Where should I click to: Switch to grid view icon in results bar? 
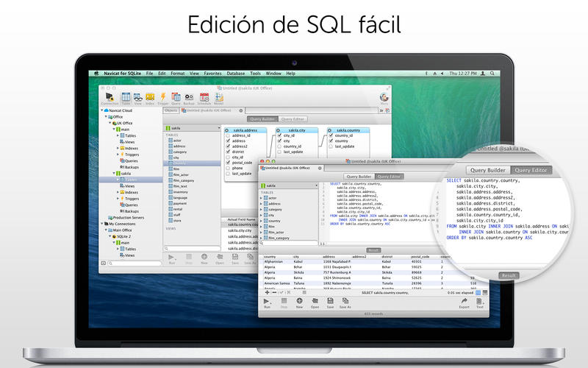tap(478, 292)
